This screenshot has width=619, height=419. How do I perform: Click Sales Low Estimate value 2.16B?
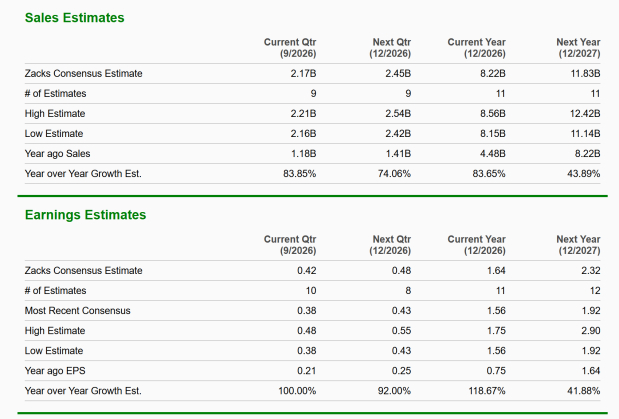pyautogui.click(x=303, y=134)
